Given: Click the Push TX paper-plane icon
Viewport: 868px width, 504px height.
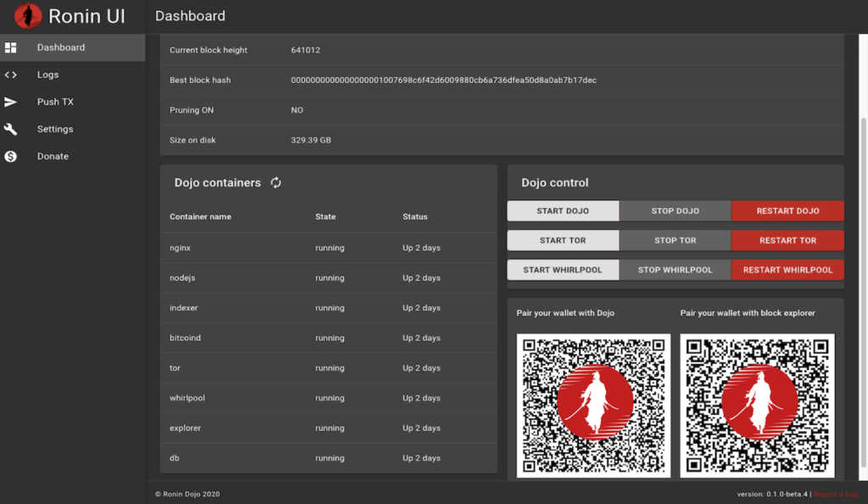Looking at the screenshot, I should click(10, 102).
